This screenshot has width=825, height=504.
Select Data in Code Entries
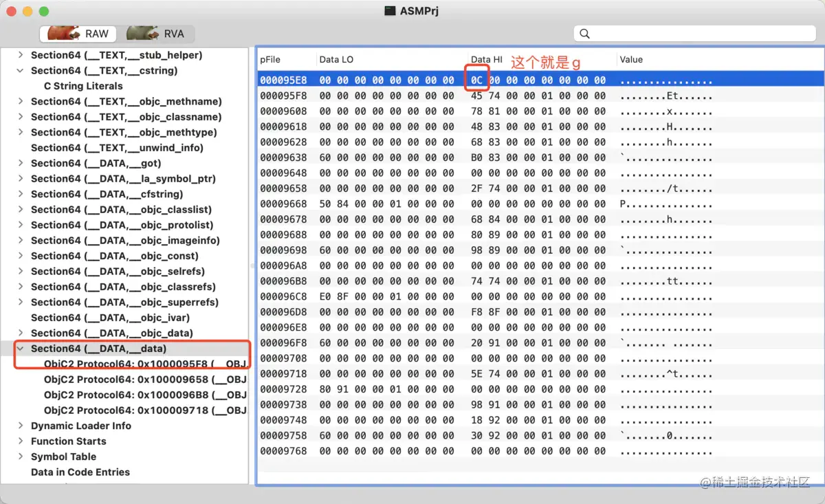(80, 472)
